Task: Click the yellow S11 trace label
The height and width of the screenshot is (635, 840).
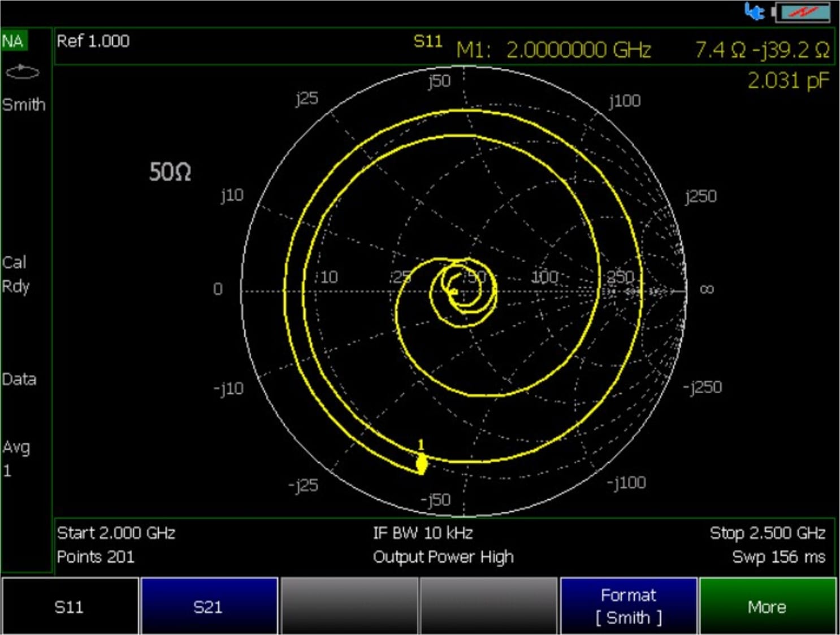Action: coord(428,41)
